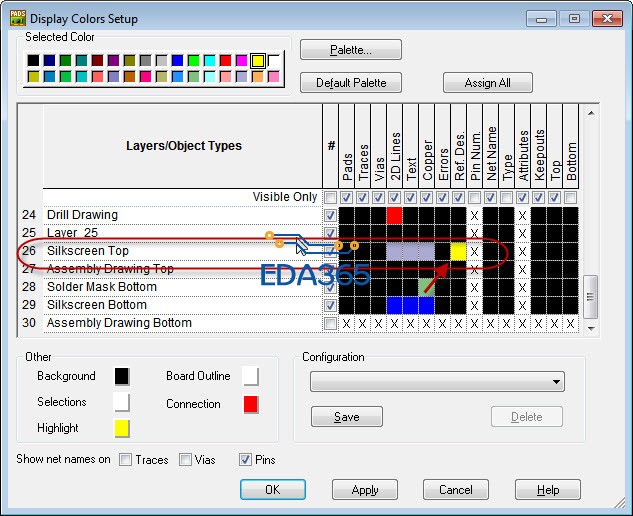Click layer list scroll up arrow
The height and width of the screenshot is (516, 633).
coord(591,113)
